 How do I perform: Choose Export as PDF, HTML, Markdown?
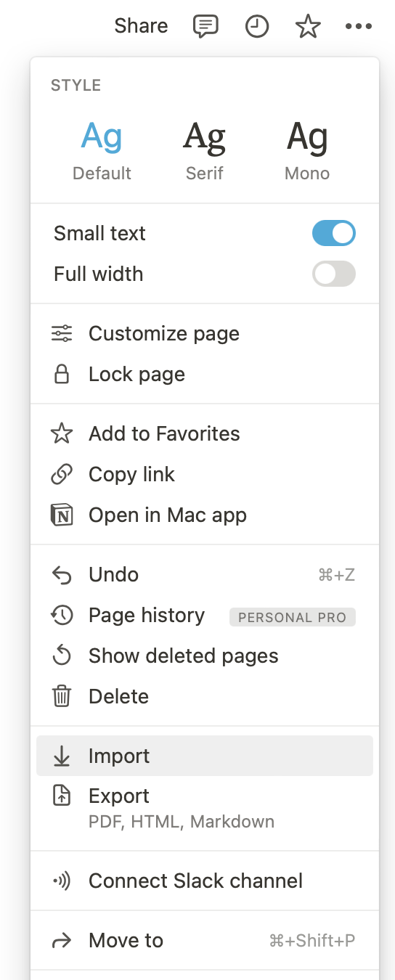205,808
